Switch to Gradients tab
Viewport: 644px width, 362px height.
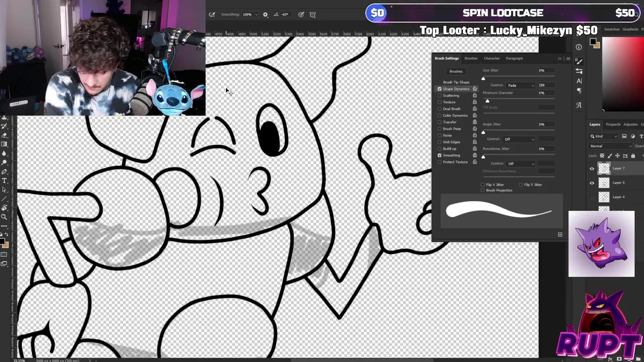(630, 30)
